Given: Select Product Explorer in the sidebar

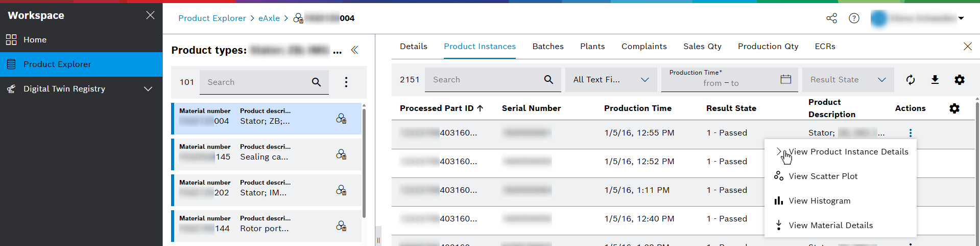Looking at the screenshot, I should tap(81, 64).
